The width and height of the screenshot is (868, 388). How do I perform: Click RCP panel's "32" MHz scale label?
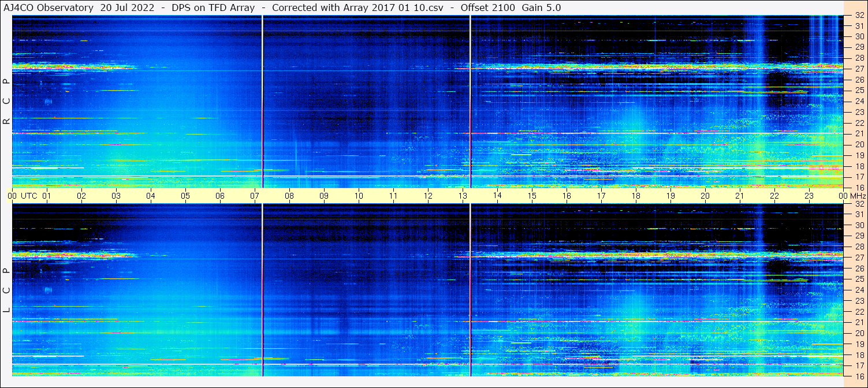[859, 16]
